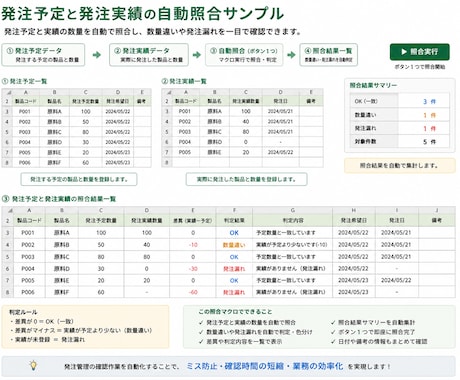Select P001 cell in 発注予定一覧 table

(25, 111)
